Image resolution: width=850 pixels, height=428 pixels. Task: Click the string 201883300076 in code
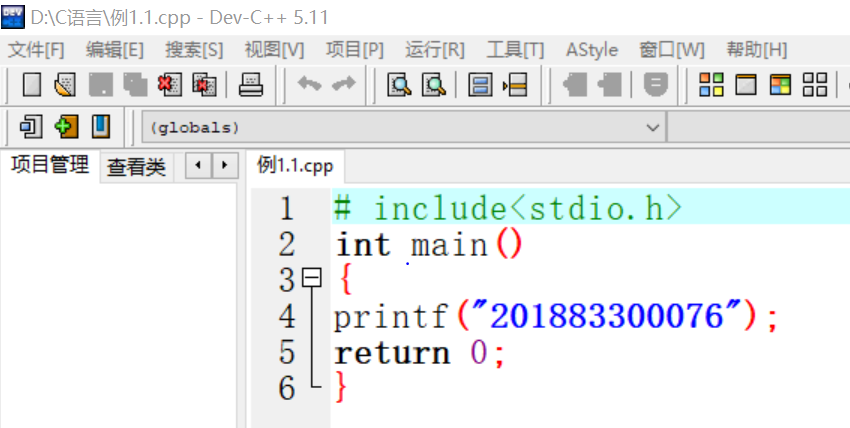pos(607,316)
